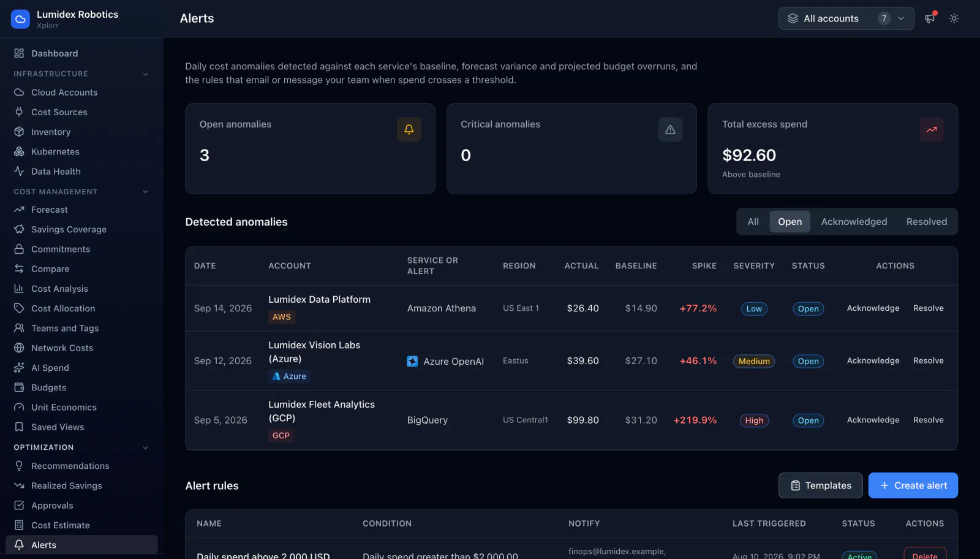Click the AI Spend sparkle icon
The height and width of the screenshot is (559, 980).
click(x=19, y=368)
